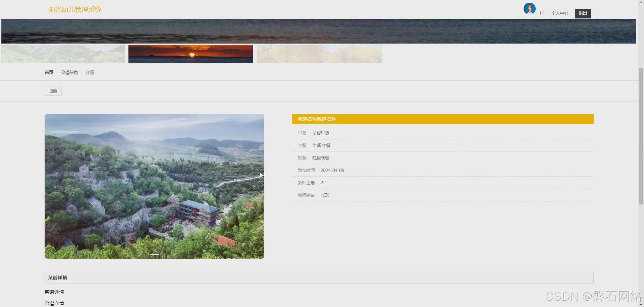Select the sunset banner thumbnail
This screenshot has height=307, width=644.
[191, 54]
